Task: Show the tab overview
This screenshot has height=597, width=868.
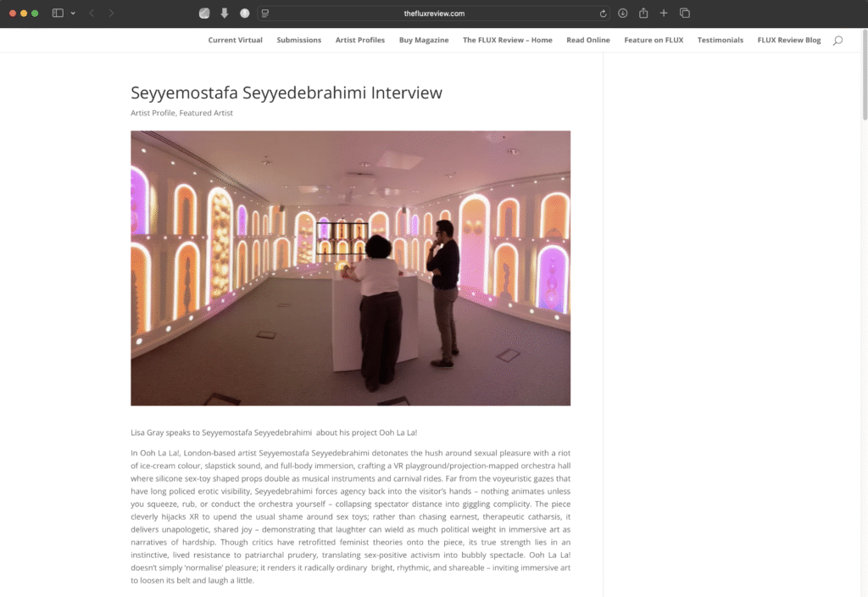Action: [685, 14]
